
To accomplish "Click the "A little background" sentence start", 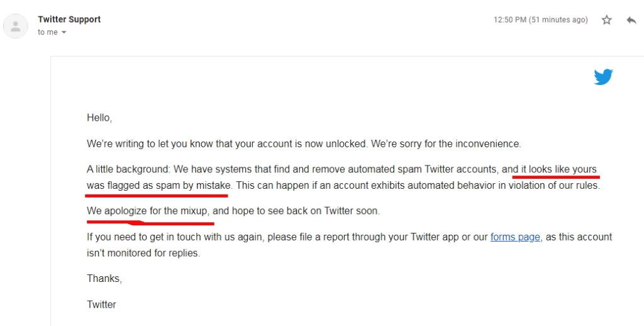I will tap(128, 169).
